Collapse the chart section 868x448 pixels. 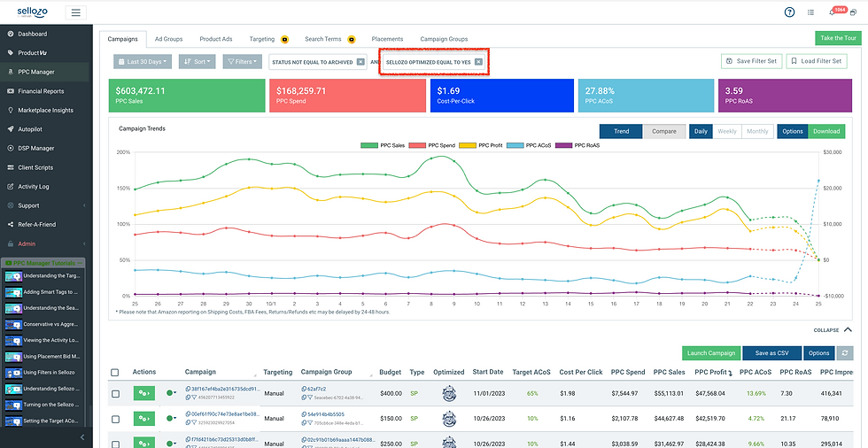[x=833, y=330]
